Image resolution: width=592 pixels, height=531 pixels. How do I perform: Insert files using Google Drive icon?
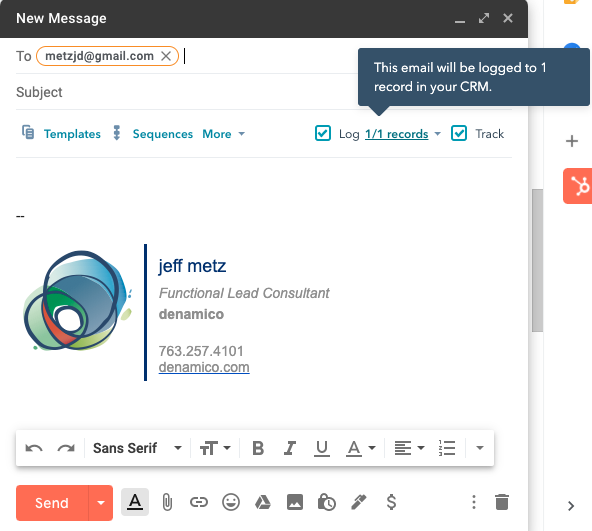(262, 502)
